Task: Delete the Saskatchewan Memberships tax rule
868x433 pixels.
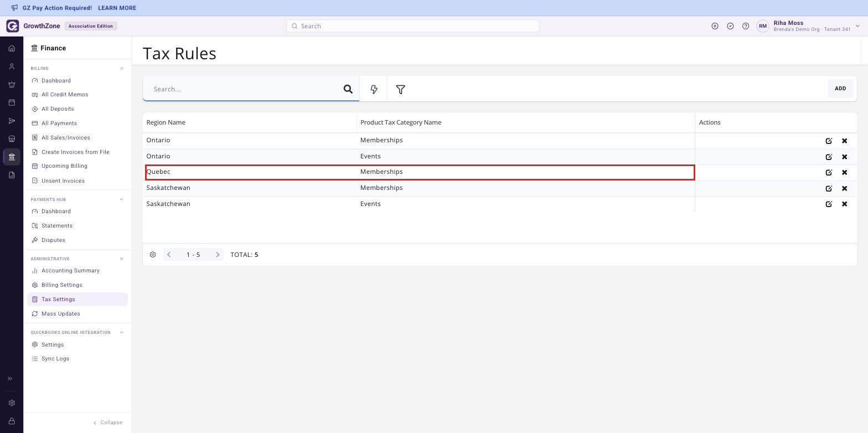Action: coord(844,188)
